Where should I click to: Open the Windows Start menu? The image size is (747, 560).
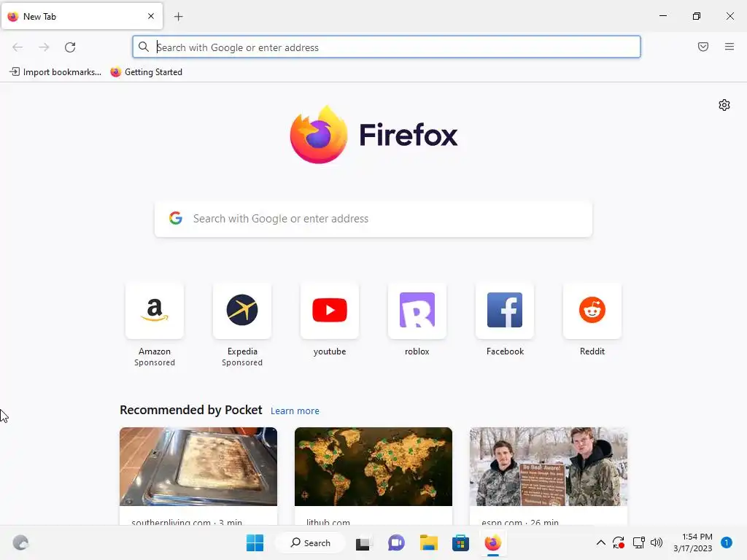255,542
